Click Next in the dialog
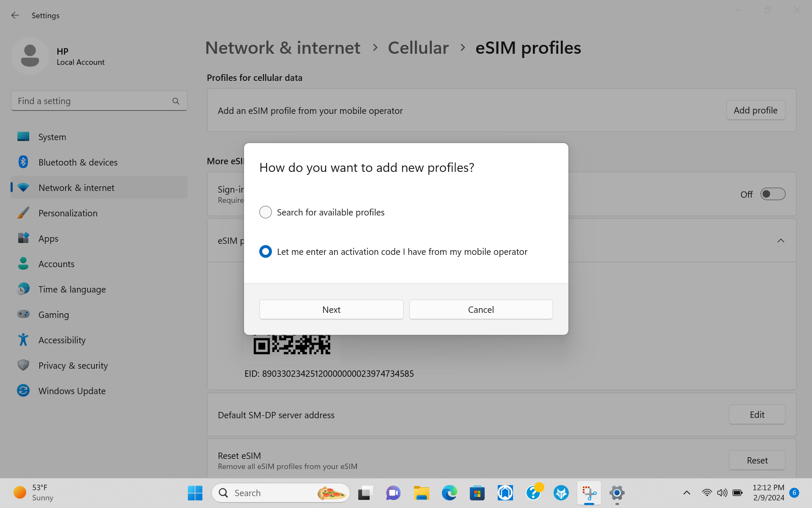The width and height of the screenshot is (812, 508). tap(331, 309)
